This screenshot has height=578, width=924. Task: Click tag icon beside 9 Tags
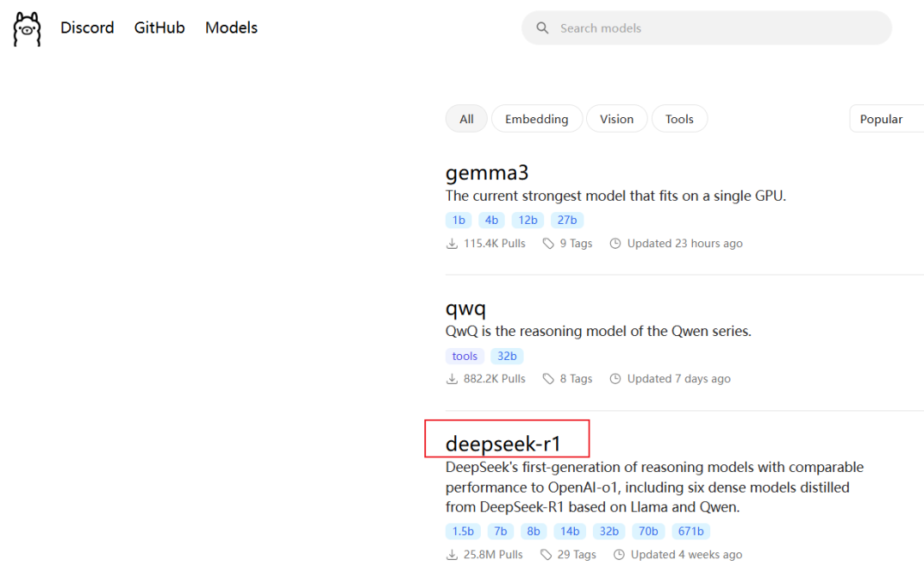tap(548, 244)
